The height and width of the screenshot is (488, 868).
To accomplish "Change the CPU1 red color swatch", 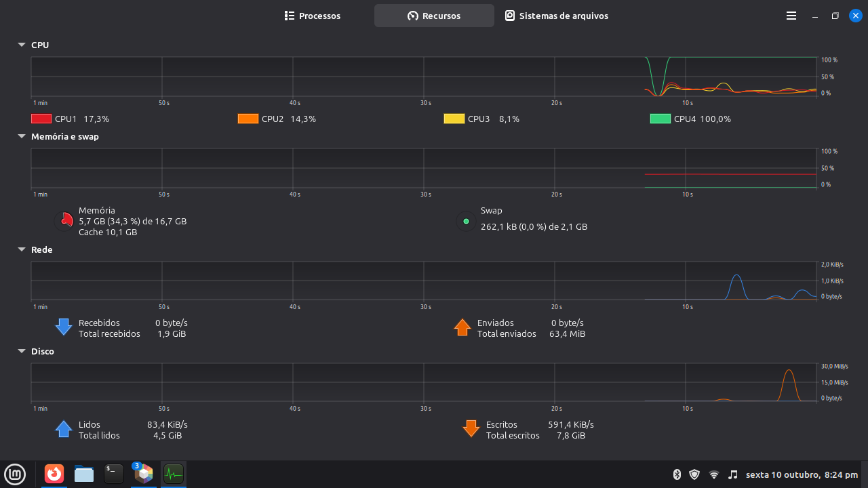I will coord(41,119).
